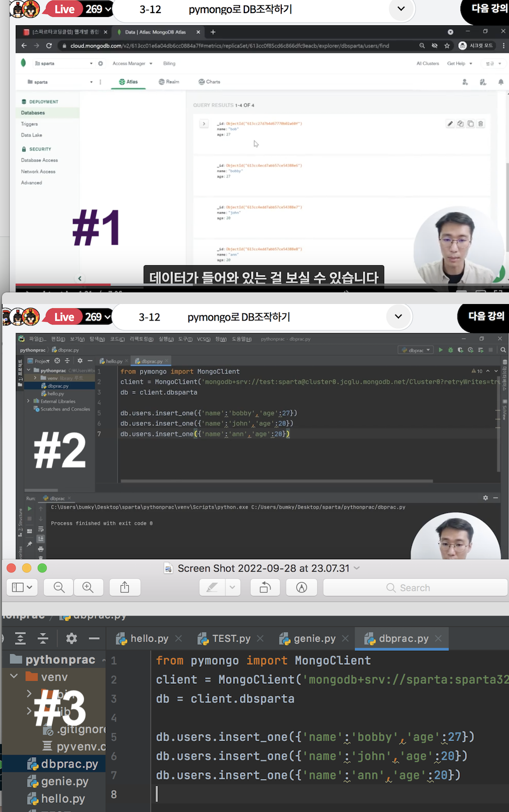Zoom out in the Preview toolbar

(59, 587)
